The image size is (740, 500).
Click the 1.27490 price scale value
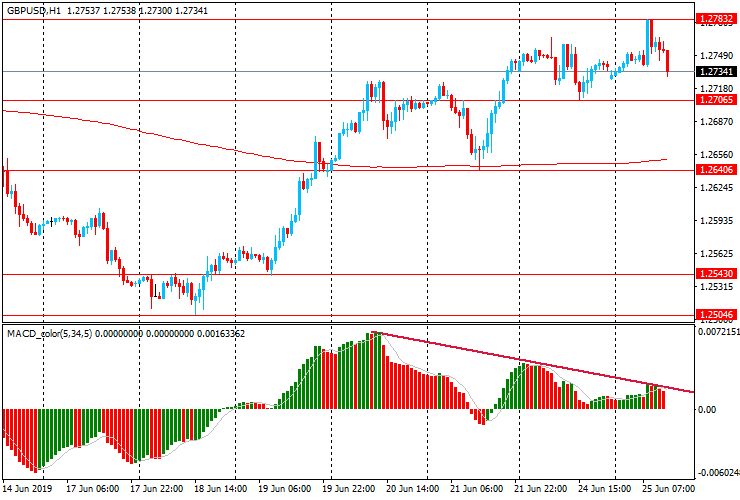[717, 56]
